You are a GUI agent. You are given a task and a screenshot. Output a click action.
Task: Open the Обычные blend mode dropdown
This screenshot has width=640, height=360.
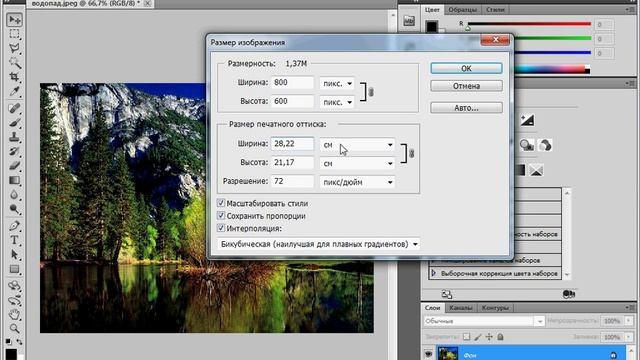pyautogui.click(x=484, y=321)
